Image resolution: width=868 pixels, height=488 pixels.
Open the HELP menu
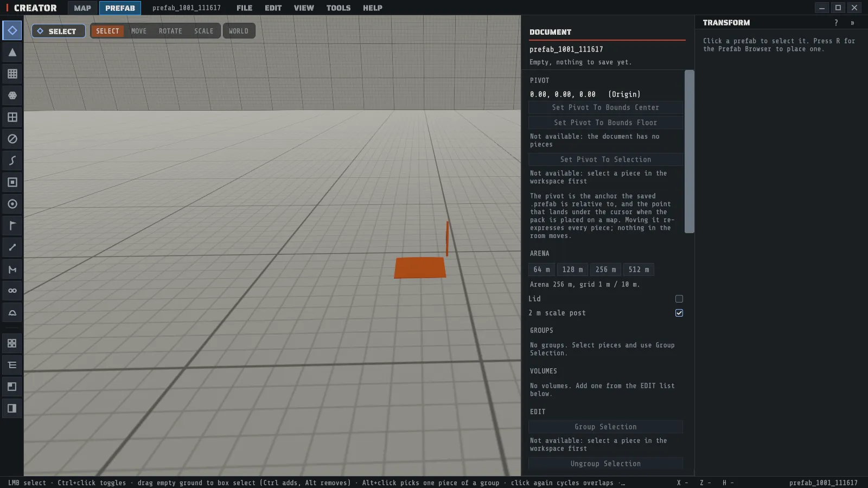click(373, 8)
